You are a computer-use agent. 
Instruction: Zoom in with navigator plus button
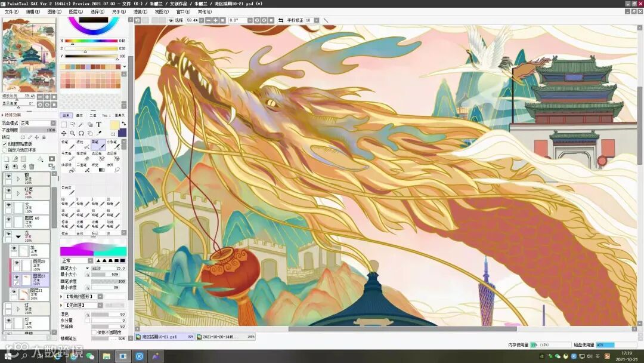[x=47, y=97]
